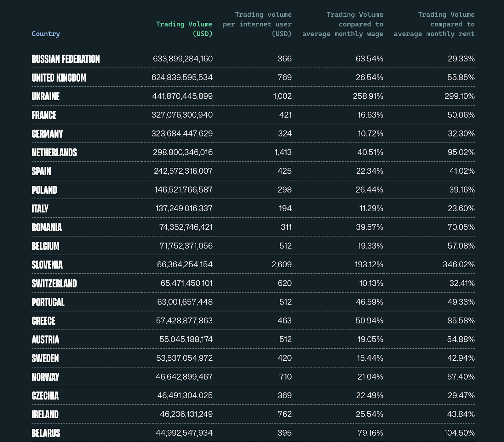The width and height of the screenshot is (504, 442).
Task: Click Ukraine wage ratio 258.91%
Action: (368, 96)
